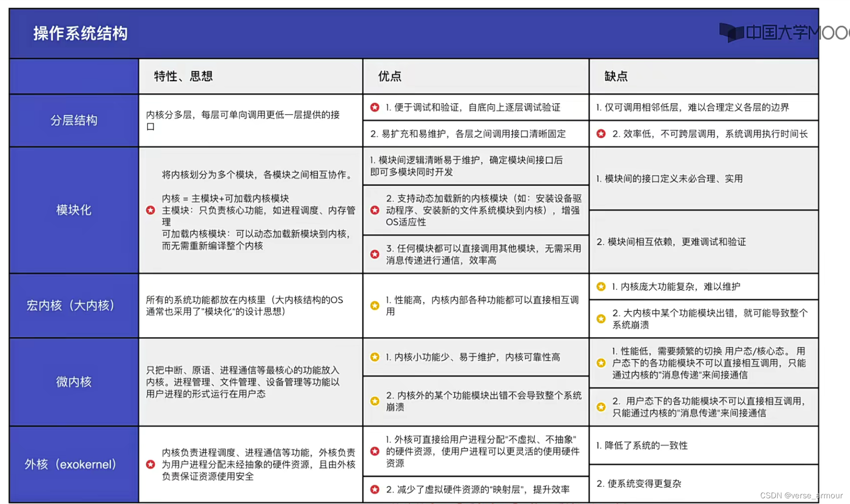Click text '2. 内核外的某个功能模块出错不会导致整个系统崩溃'

click(484, 401)
